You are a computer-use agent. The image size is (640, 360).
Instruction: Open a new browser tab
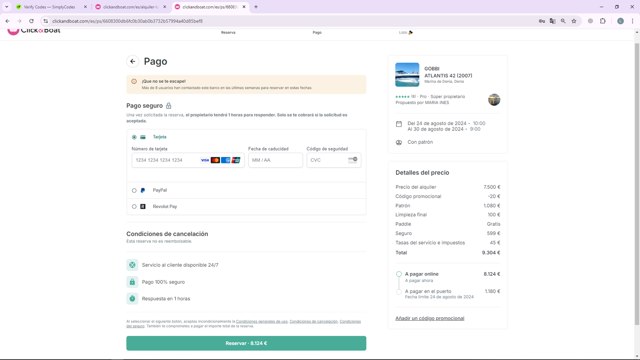256,7
